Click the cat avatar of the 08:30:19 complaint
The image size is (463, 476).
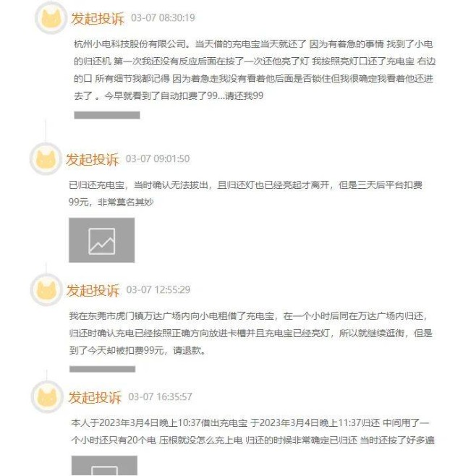point(51,18)
